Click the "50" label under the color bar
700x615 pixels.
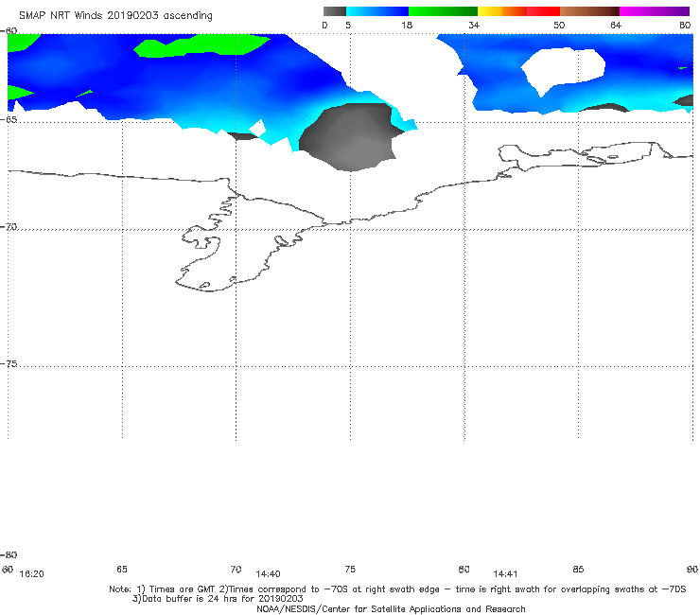(559, 25)
